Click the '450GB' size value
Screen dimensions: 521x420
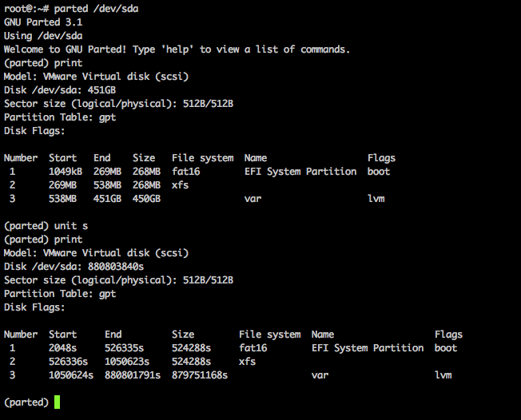pyautogui.click(x=146, y=199)
